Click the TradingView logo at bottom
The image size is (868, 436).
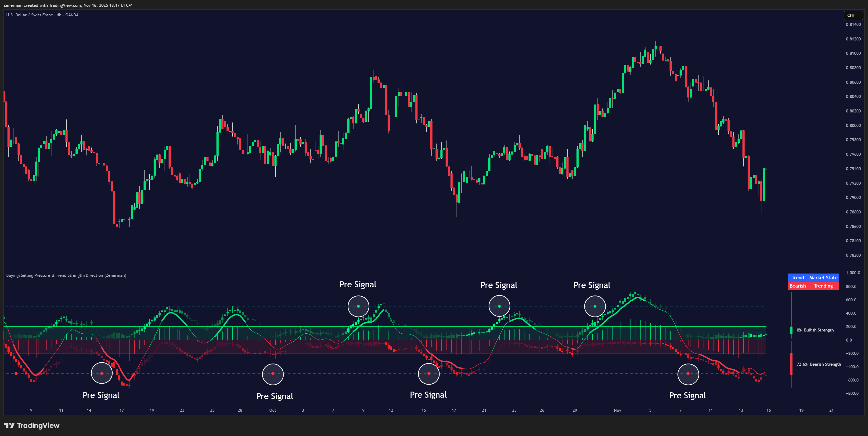click(32, 425)
